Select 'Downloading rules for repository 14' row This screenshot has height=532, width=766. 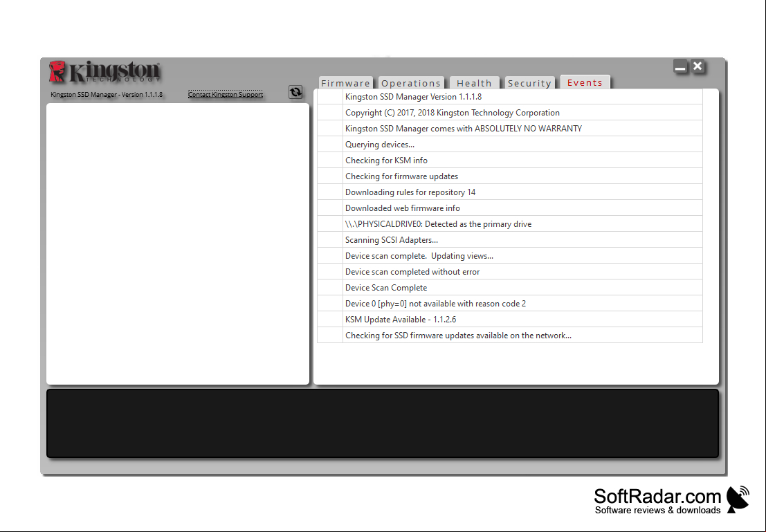pos(509,192)
